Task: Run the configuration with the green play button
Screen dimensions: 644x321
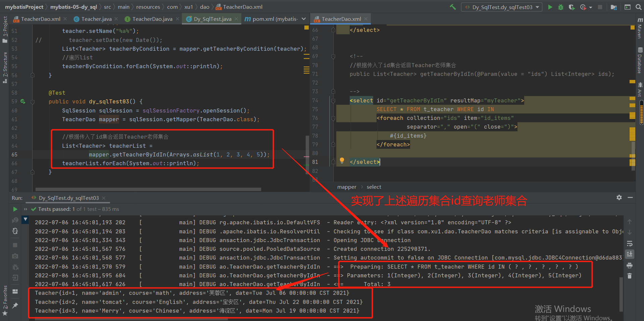Action: [550, 7]
